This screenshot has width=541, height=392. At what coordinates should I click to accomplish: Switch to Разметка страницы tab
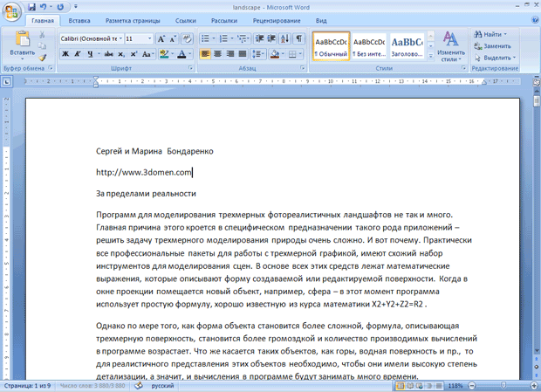tap(133, 21)
